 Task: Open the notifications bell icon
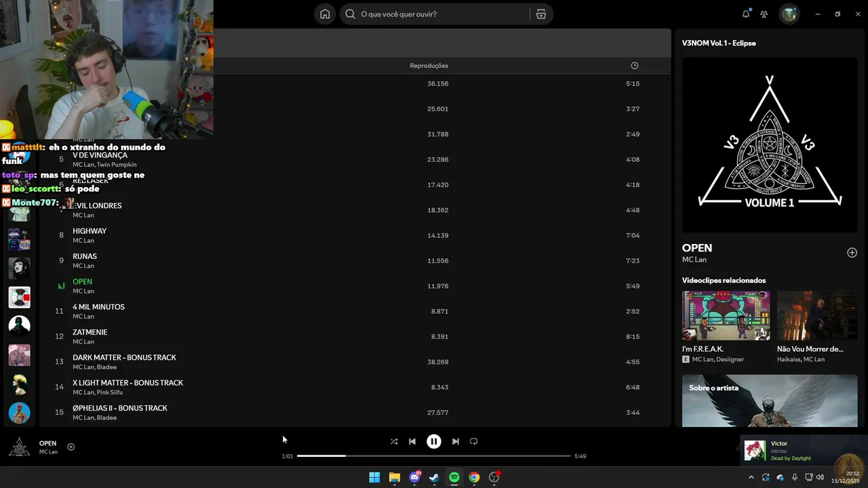pyautogui.click(x=746, y=14)
